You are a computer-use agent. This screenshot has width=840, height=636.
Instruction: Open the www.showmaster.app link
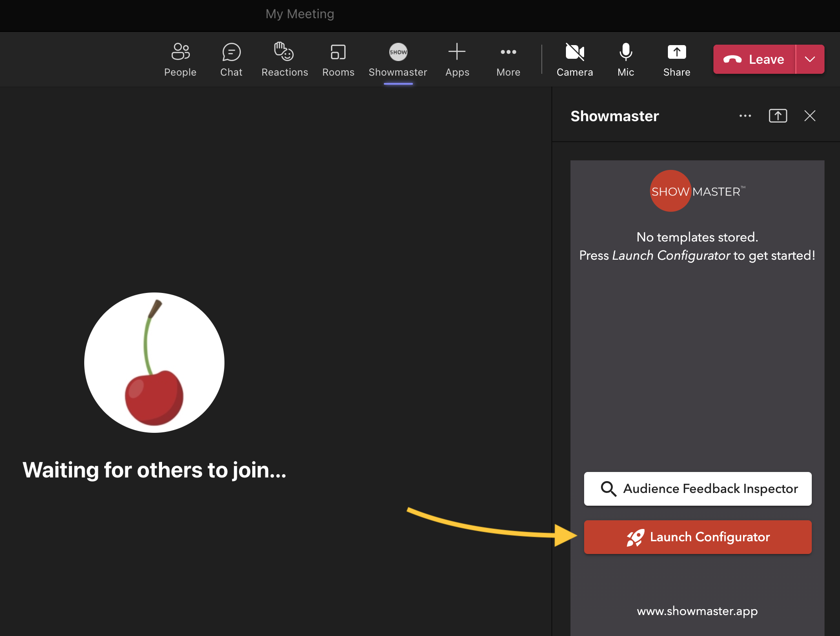pos(697,611)
